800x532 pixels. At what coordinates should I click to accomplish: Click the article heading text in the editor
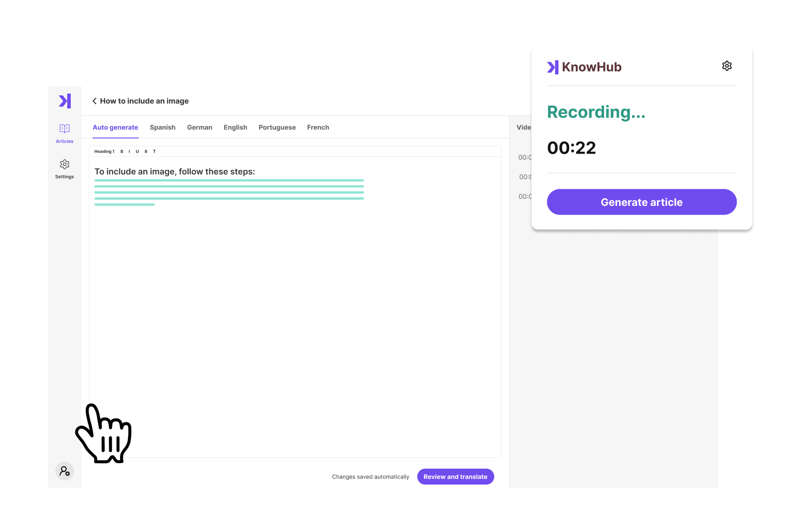175,172
